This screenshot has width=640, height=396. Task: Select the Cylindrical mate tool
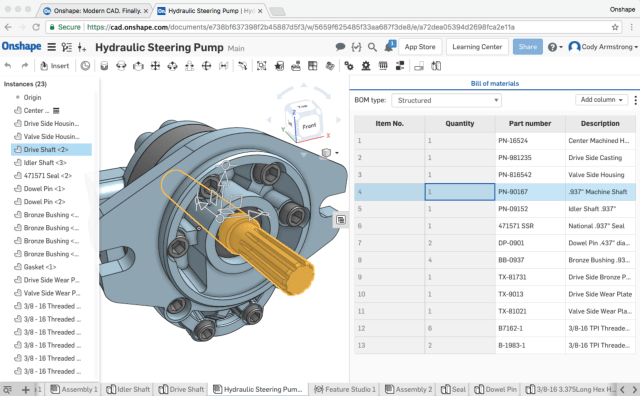click(172, 66)
